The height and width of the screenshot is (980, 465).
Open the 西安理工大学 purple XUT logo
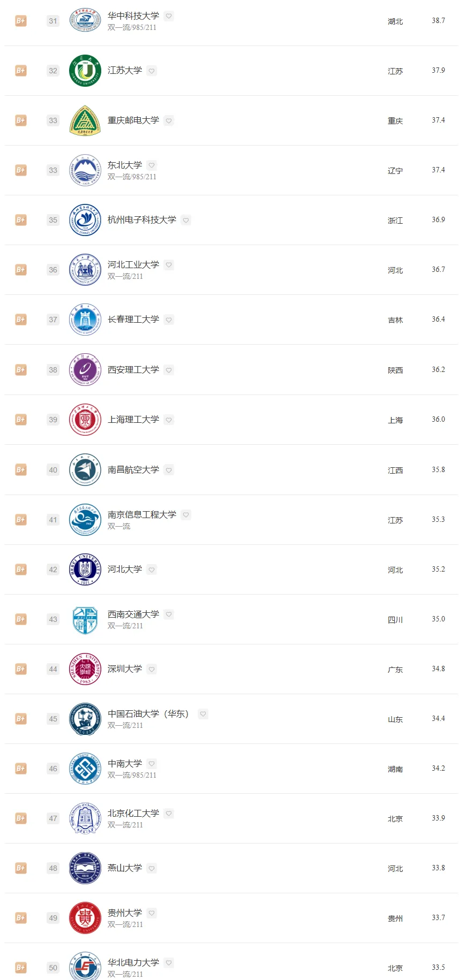[x=85, y=370]
